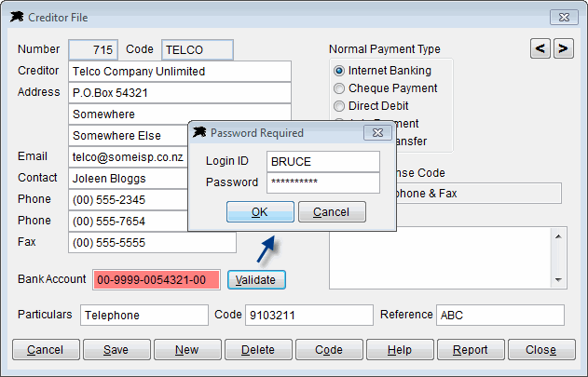Click the Number field 715
The image size is (588, 377).
93,50
